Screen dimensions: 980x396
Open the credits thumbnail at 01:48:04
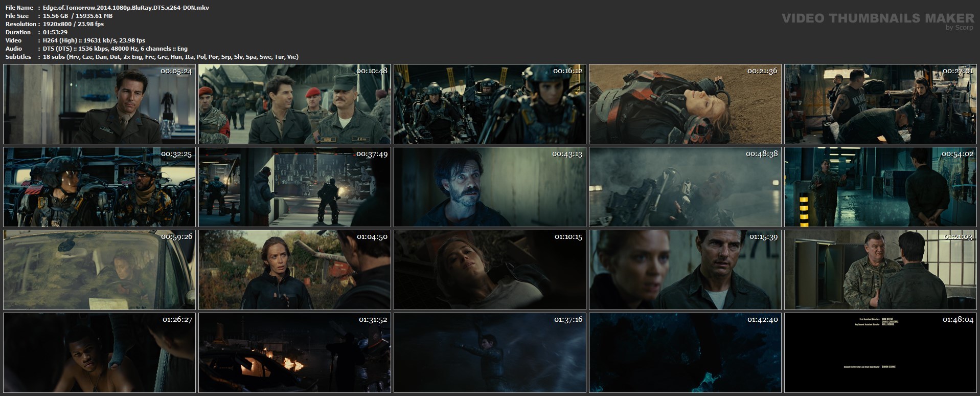(x=880, y=353)
